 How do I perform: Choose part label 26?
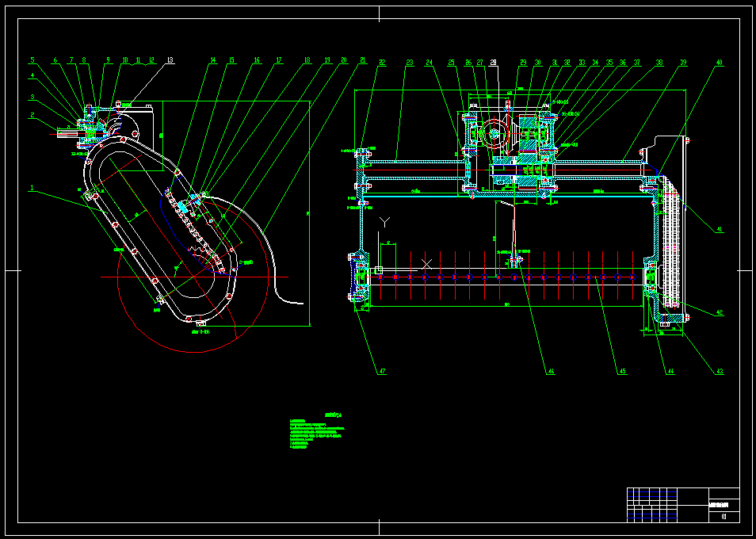coord(468,62)
